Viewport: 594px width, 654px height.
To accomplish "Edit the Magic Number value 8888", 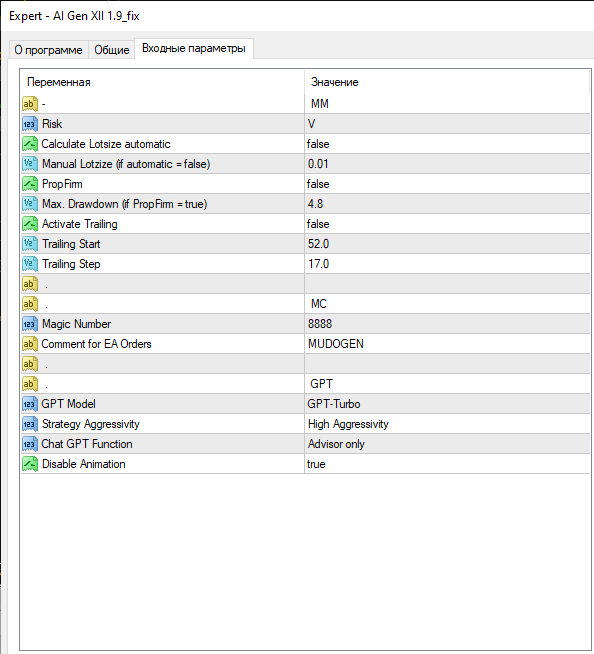I will click(447, 324).
